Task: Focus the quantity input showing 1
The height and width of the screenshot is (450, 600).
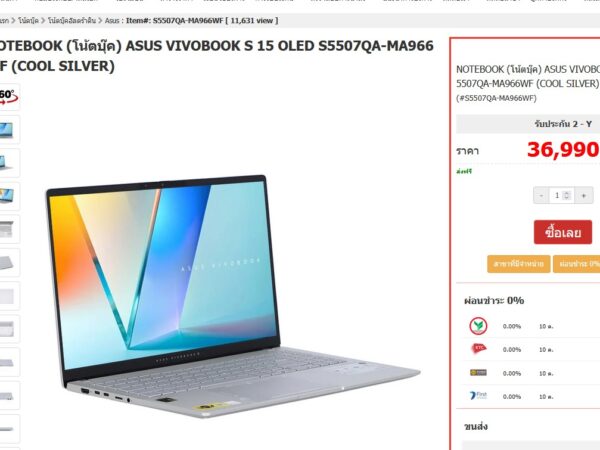Action: click(561, 196)
